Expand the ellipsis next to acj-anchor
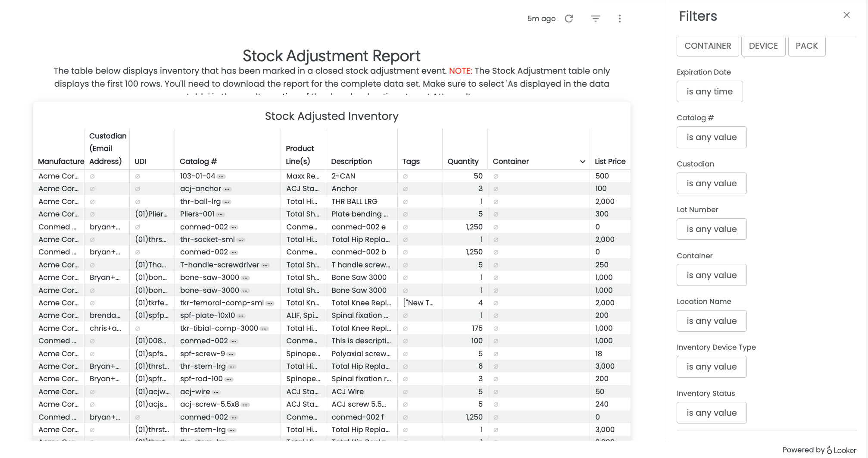The height and width of the screenshot is (458, 868). click(x=228, y=189)
